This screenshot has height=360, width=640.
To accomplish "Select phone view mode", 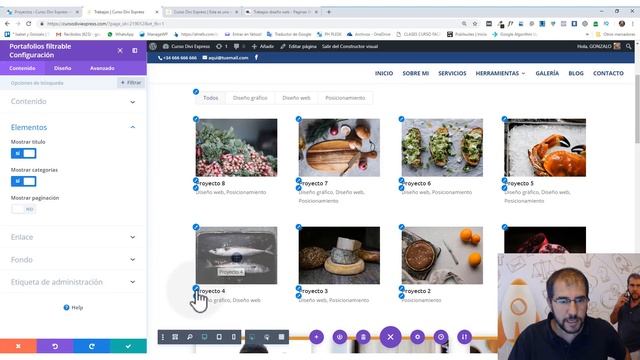I will click(x=233, y=337).
